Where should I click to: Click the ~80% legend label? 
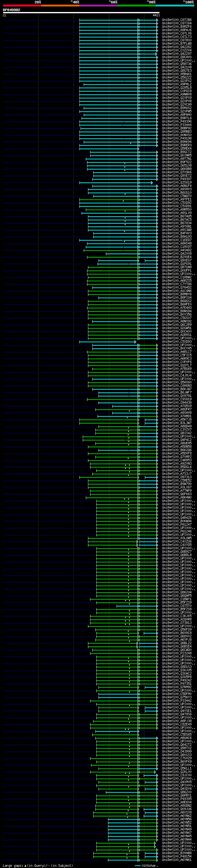[151, 2]
